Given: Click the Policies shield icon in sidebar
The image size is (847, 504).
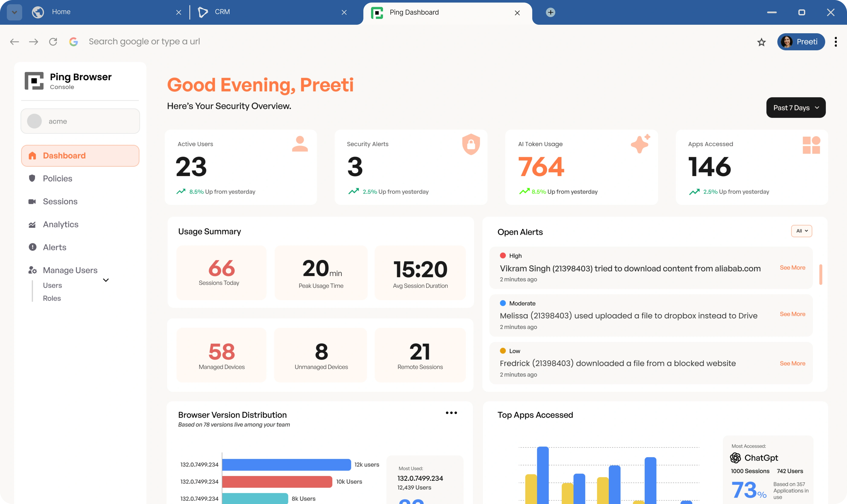Looking at the screenshot, I should pyautogui.click(x=32, y=178).
